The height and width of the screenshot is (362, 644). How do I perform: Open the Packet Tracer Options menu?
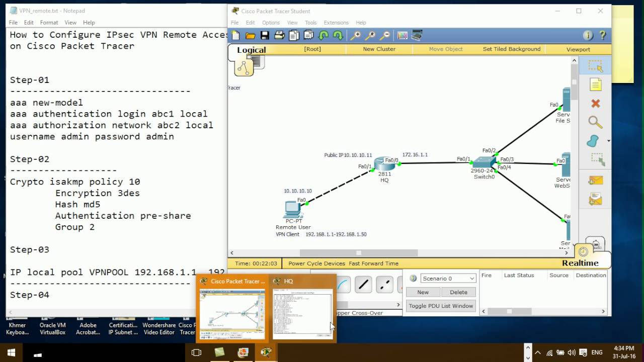271,23
